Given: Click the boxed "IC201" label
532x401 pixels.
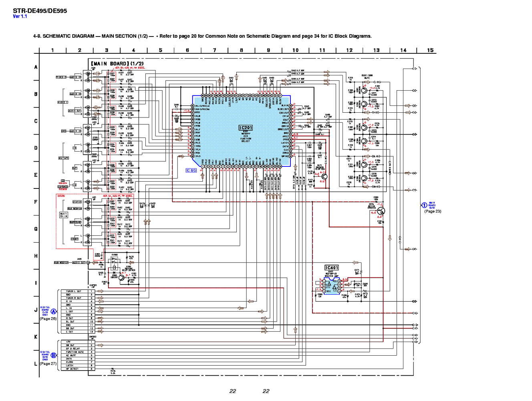Looking at the screenshot, I should 246,128.
